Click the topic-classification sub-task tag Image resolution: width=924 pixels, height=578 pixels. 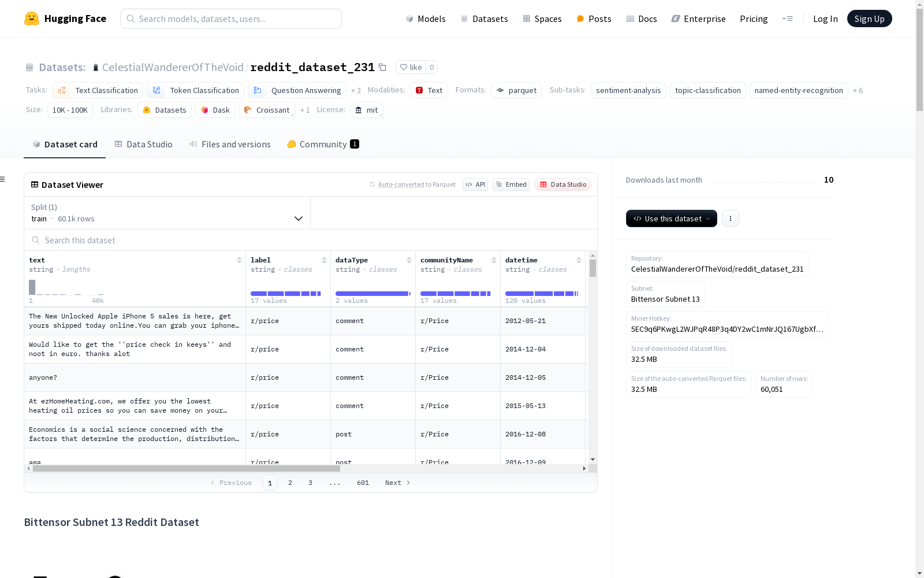click(x=707, y=90)
